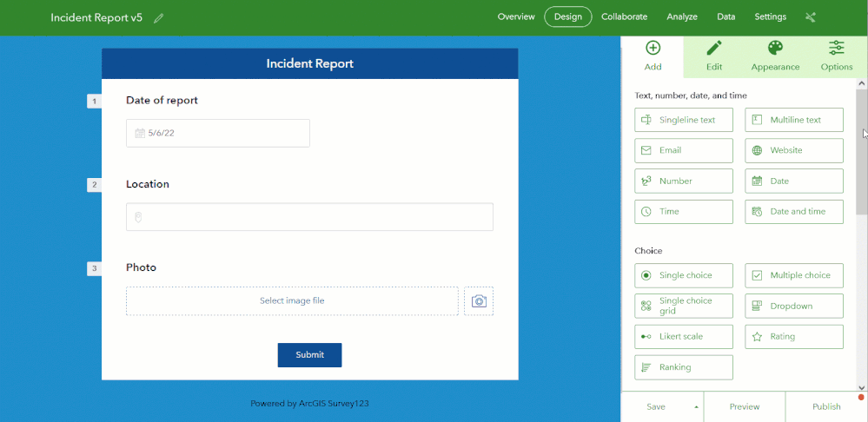The width and height of the screenshot is (868, 422).
Task: Add a Multiple choice question
Action: click(794, 275)
